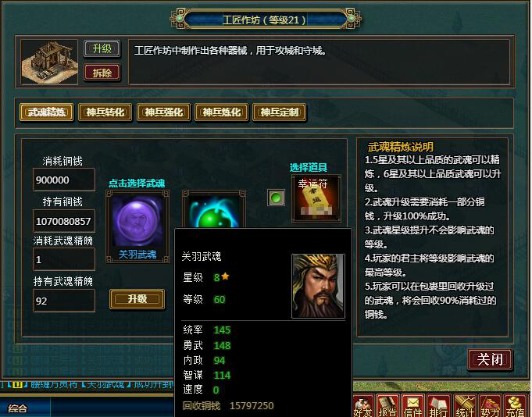Viewport: 532px width, 417px height.
Task: Click the gold 升级 soul upgrade button
Action: [x=137, y=299]
